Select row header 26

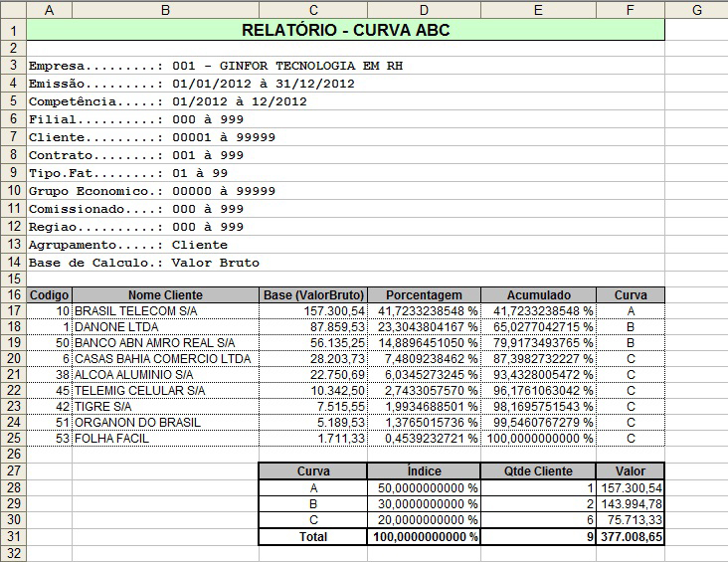[x=14, y=454]
